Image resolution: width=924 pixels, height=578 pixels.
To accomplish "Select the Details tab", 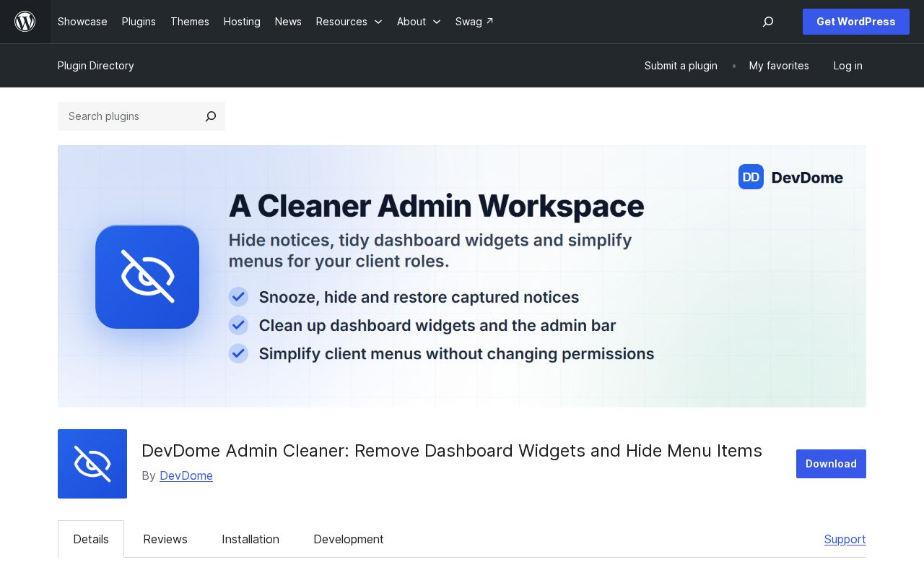I will click(x=91, y=539).
